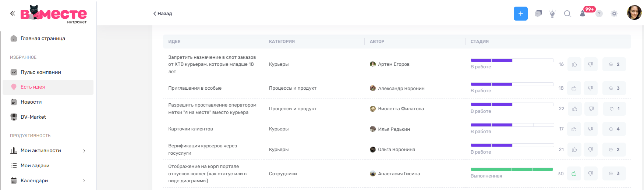Open settings gear icon in header

pos(614,14)
